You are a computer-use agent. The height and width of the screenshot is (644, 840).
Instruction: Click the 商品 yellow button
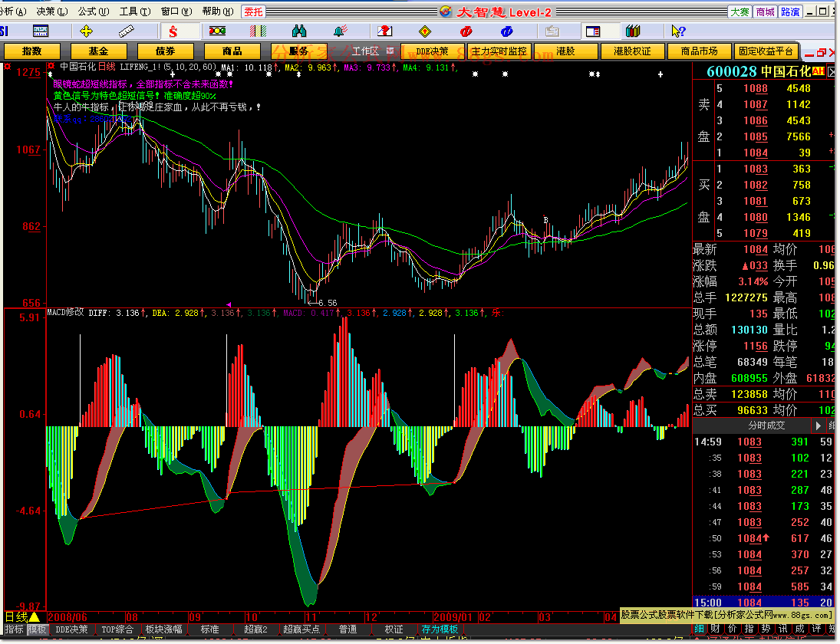coord(232,51)
